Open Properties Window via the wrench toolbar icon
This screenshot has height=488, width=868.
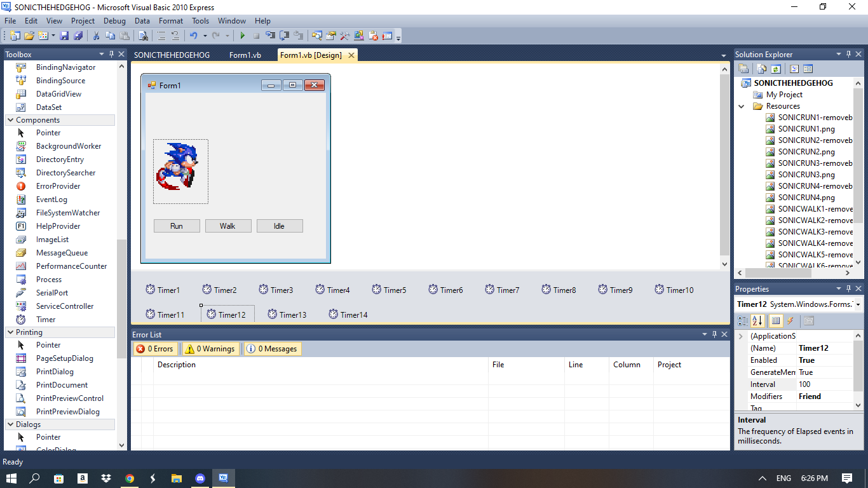(344, 36)
